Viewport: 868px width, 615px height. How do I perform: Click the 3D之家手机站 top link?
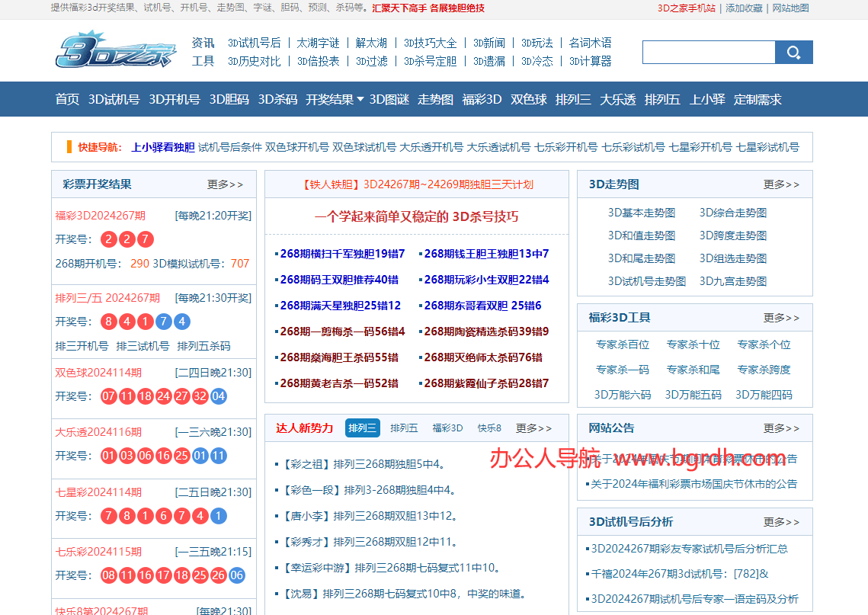pos(687,8)
